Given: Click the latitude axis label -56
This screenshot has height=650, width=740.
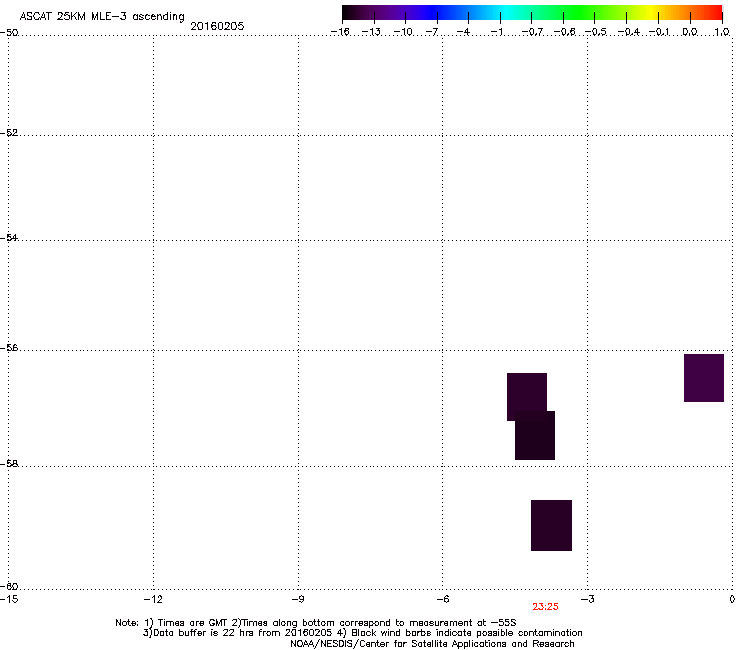Looking at the screenshot, I should click(9, 347).
